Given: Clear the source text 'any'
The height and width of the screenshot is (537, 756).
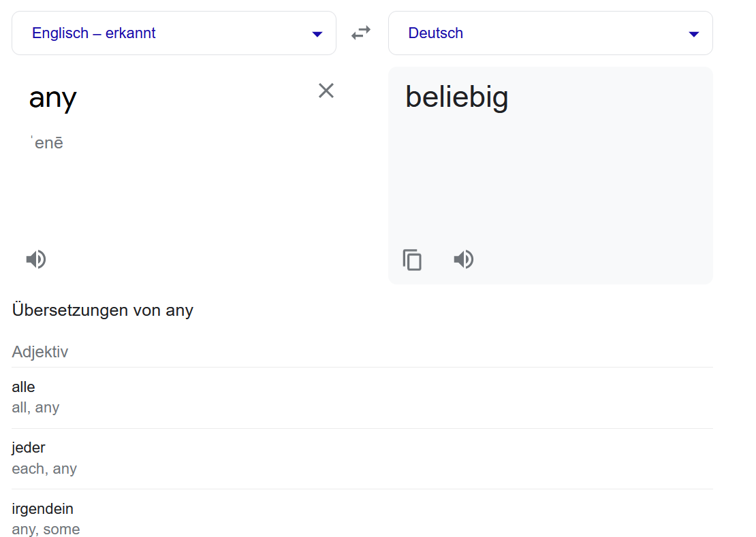Looking at the screenshot, I should click(326, 91).
